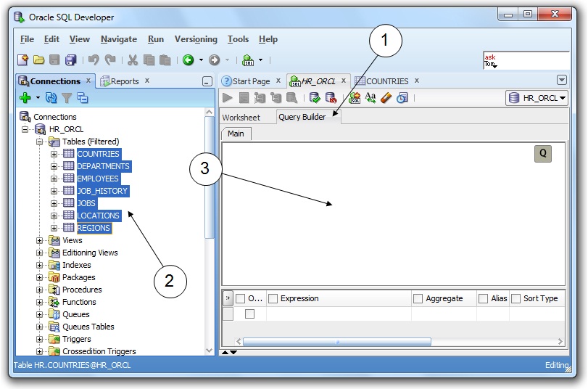Viewport: 588px width, 389px height.
Task: Open SQL History clock icon
Action: click(x=402, y=98)
